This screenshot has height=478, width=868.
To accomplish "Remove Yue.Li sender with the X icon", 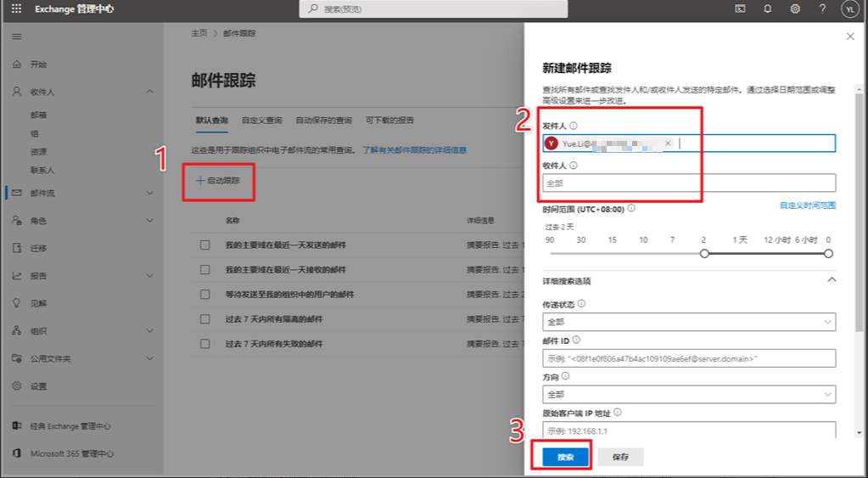I will pos(668,143).
